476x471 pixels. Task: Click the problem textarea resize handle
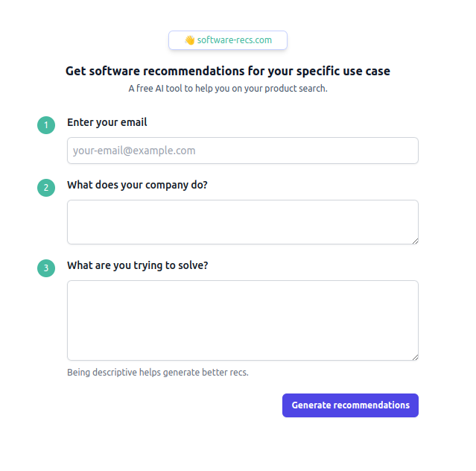[414, 356]
